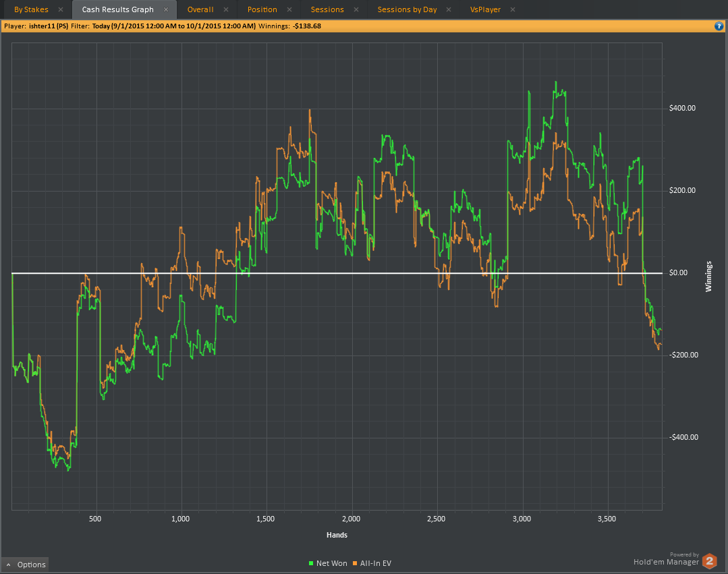Click the 500 hands axis label

coord(94,519)
